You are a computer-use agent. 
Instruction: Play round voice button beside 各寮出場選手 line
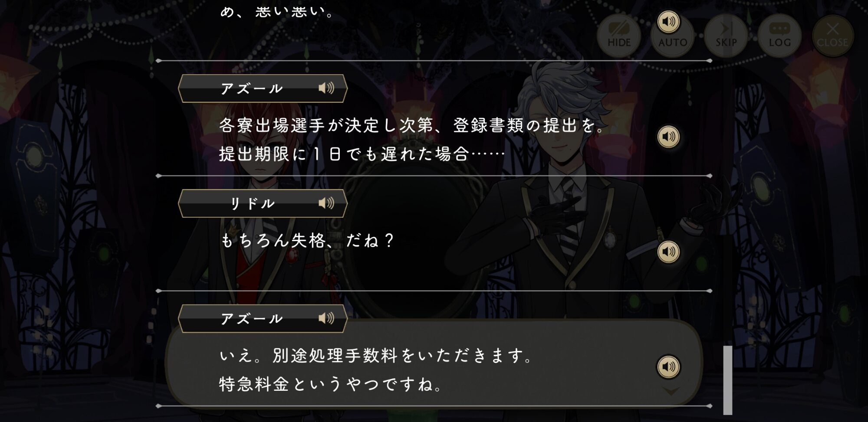pyautogui.click(x=668, y=137)
